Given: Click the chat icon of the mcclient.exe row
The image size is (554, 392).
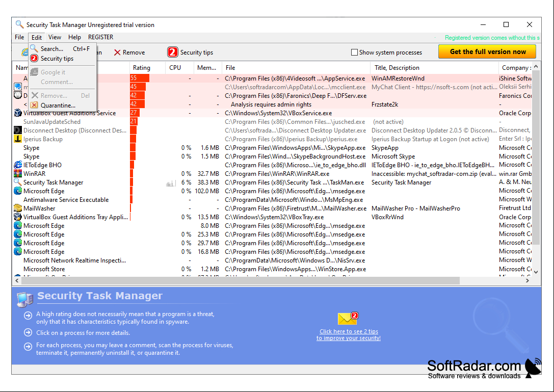Looking at the screenshot, I should [x=18, y=87].
